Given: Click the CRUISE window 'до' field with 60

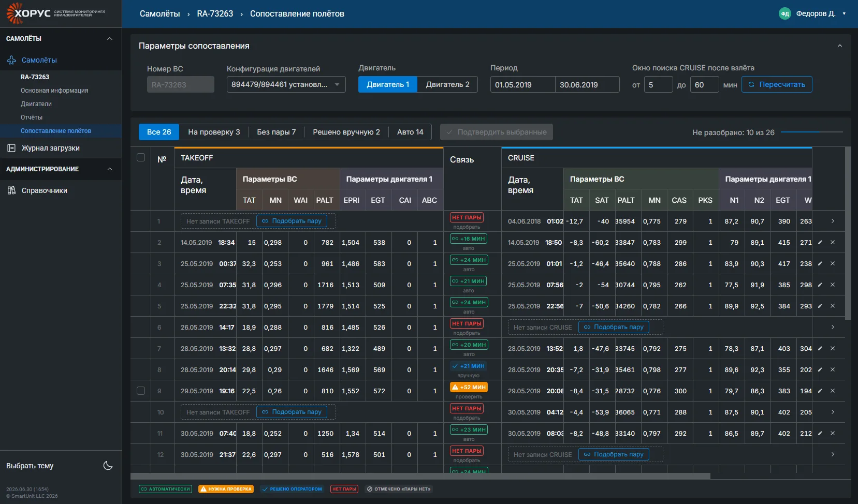Looking at the screenshot, I should click(x=704, y=84).
